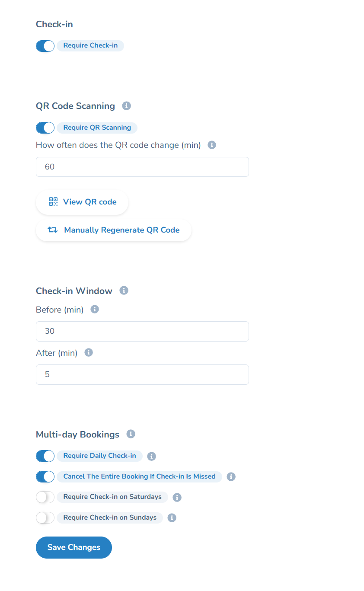This screenshot has width=364, height=591.
Task: Toggle off Cancel The Entire Booking If Check-in Is Missed
Action: [45, 476]
